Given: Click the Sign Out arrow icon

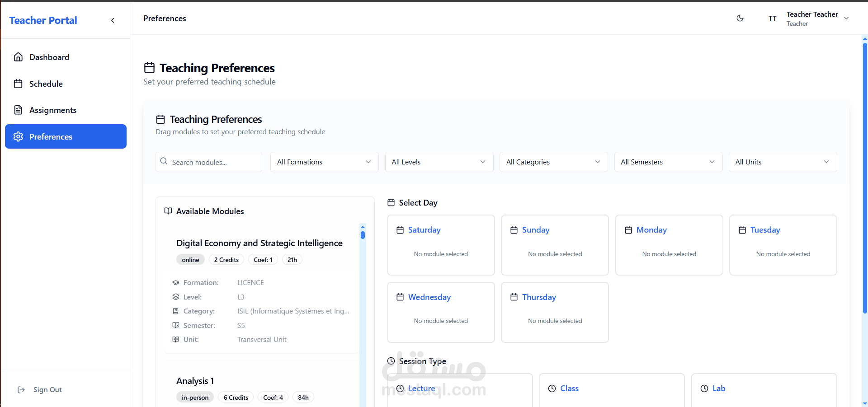Looking at the screenshot, I should pyautogui.click(x=21, y=390).
